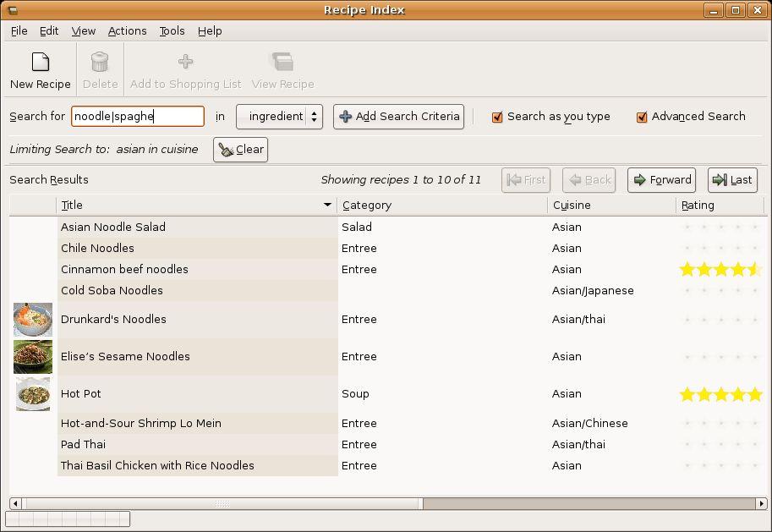Set star rating for Chile Noodles
The height and width of the screenshot is (532, 772).
(x=721, y=249)
